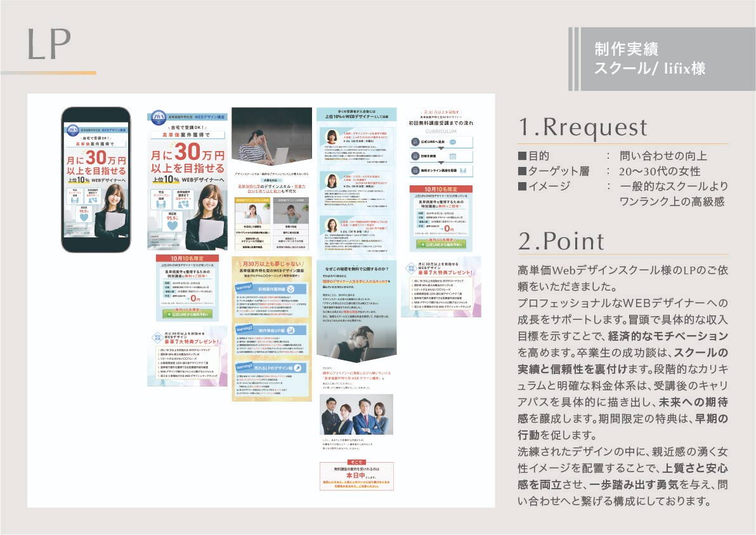756x535 pixels.
Task: Click the JWA round logo on desktop mockup
Action: (159, 117)
